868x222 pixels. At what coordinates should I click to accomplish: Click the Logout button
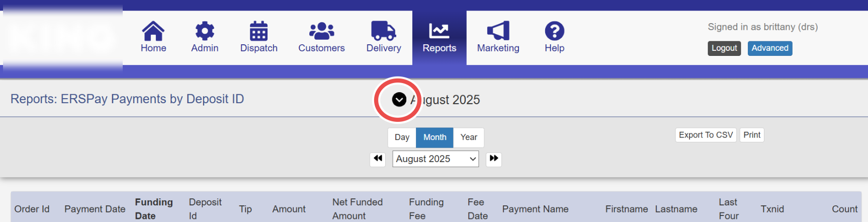pos(724,48)
